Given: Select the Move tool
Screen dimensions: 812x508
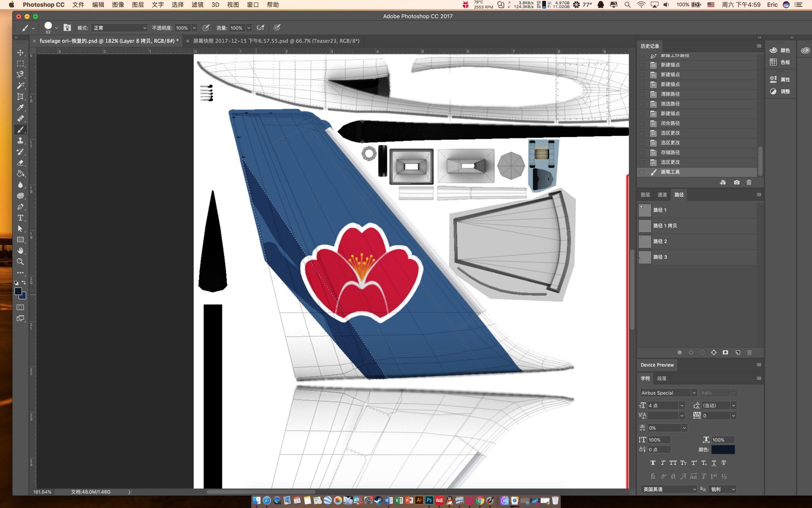Looking at the screenshot, I should click(x=20, y=52).
